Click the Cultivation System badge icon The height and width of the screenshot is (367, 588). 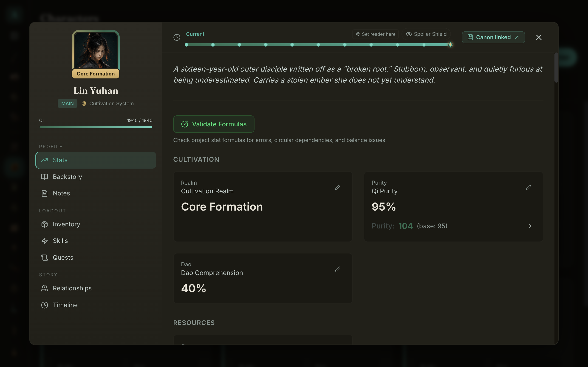(84, 104)
